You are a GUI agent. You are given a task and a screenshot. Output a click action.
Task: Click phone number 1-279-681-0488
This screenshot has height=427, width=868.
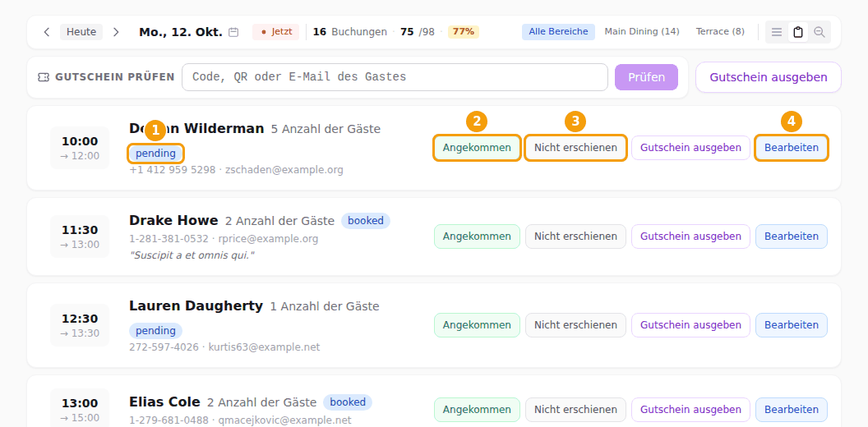(169, 420)
